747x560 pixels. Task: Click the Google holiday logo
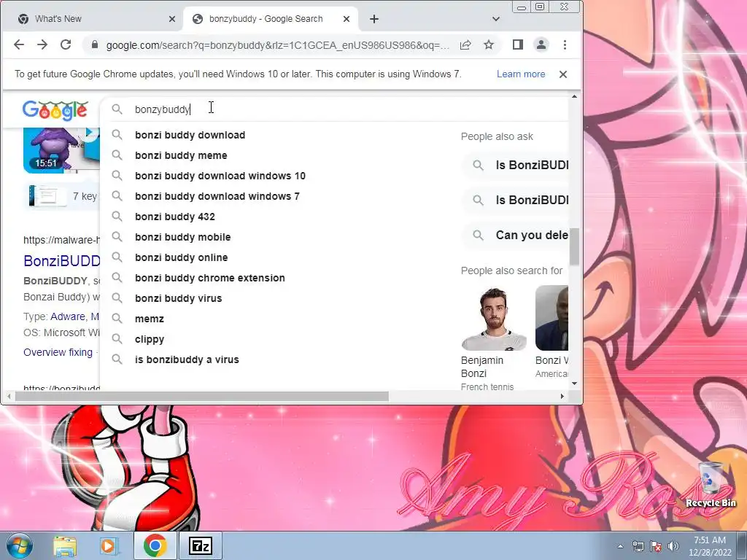(x=55, y=111)
